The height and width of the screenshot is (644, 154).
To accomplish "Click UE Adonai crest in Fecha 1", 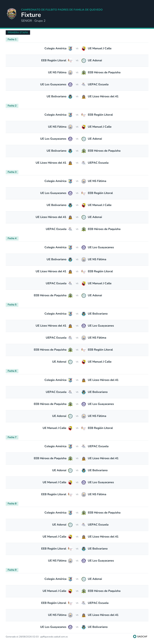I will click(x=84, y=60).
